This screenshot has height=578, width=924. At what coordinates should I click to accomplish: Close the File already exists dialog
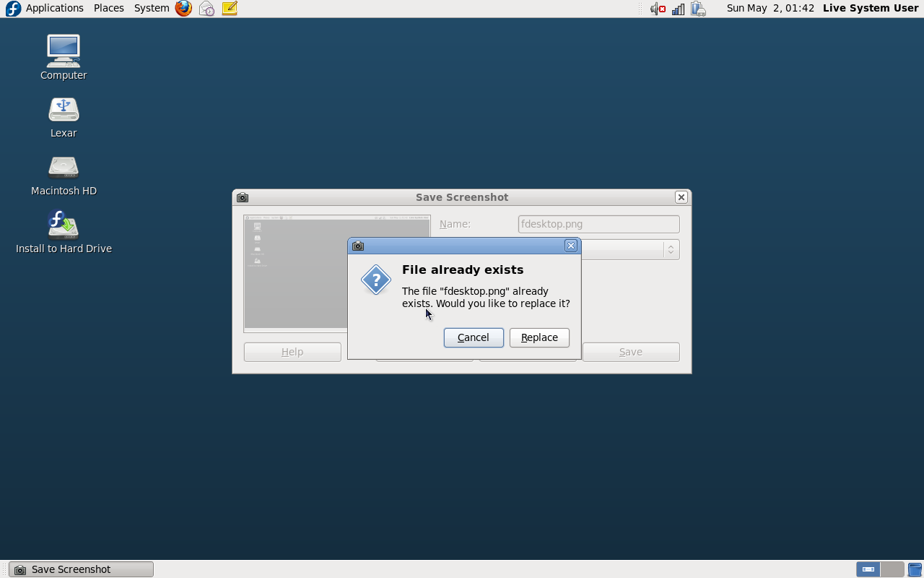[x=571, y=246]
